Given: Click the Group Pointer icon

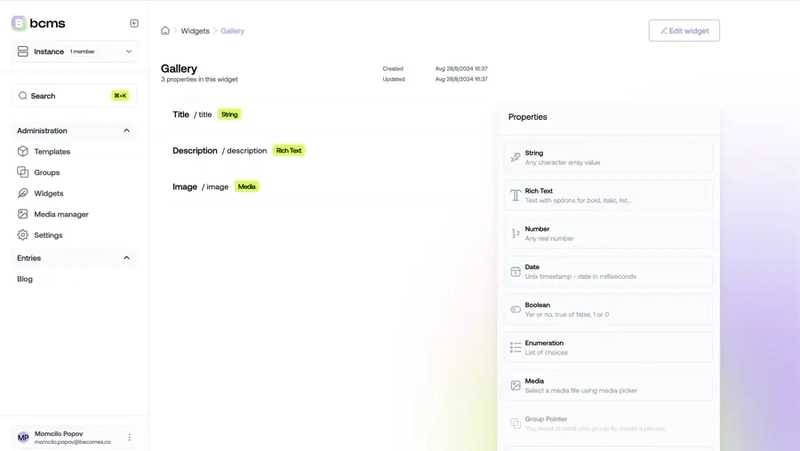Looking at the screenshot, I should coord(515,423).
